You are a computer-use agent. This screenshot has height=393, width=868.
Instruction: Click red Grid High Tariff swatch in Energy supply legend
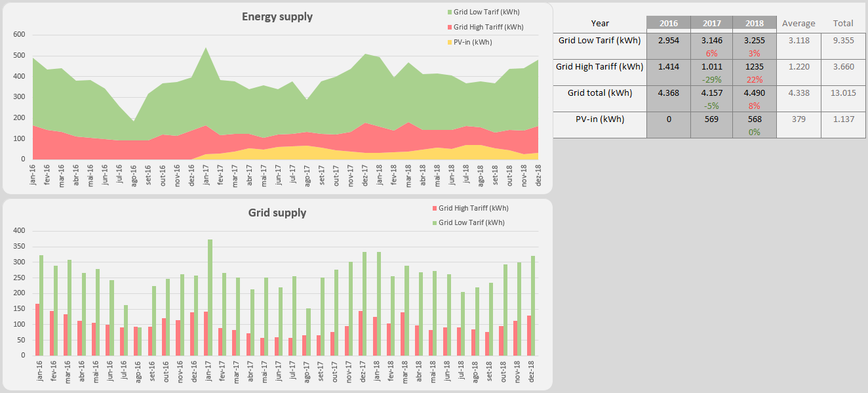coord(449,27)
